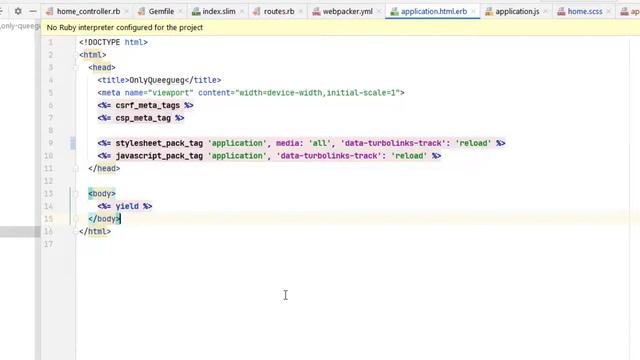Viewport: 640px width, 360px height.
Task: Click the meta viewport tag line
Action: pyautogui.click(x=251, y=93)
